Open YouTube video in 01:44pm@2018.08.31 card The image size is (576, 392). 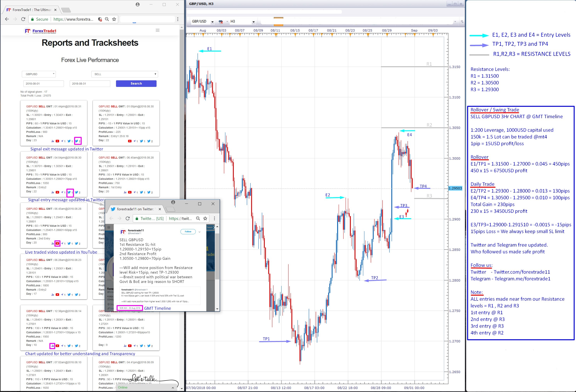58,141
